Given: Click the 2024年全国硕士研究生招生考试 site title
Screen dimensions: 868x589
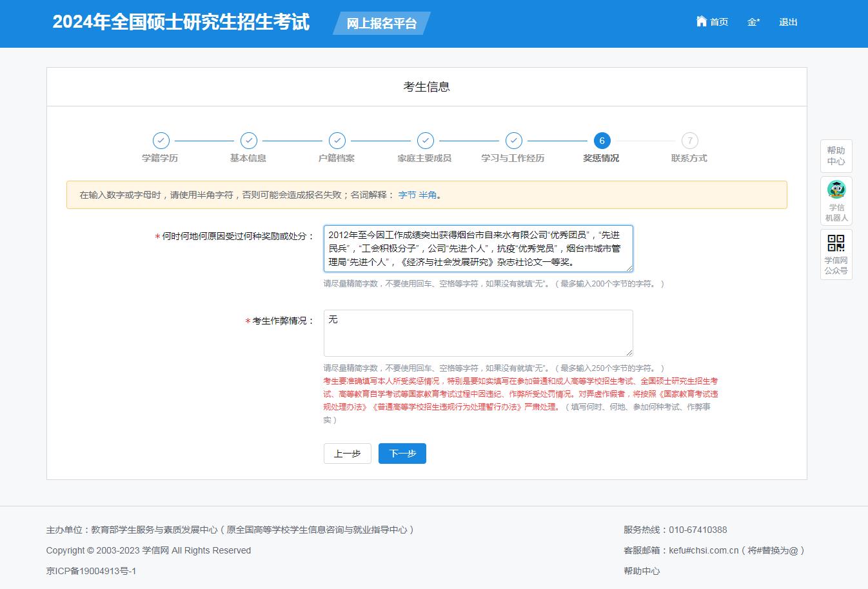Looking at the screenshot, I should click(181, 22).
